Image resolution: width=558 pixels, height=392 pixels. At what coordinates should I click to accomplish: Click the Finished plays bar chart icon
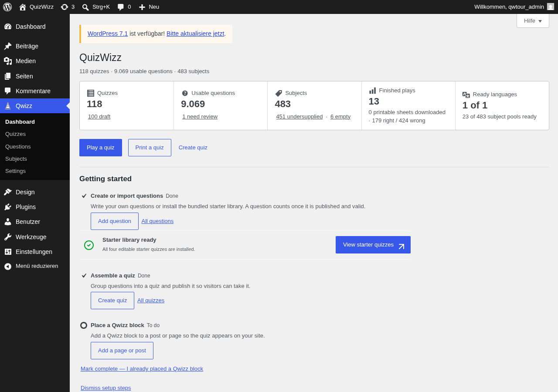(x=372, y=91)
